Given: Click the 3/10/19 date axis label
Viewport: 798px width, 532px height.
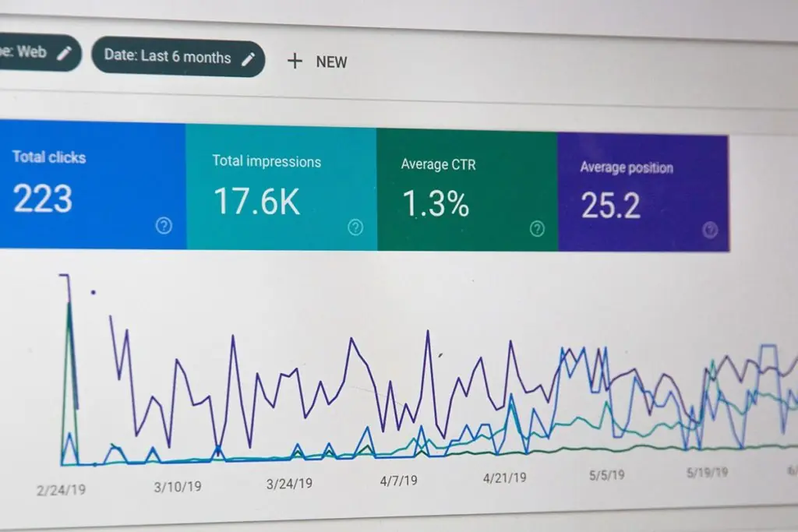Looking at the screenshot, I should tap(177, 487).
